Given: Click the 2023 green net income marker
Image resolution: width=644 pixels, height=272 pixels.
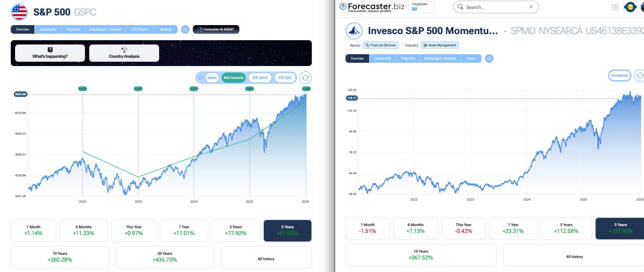Looking at the screenshot, I should [x=138, y=89].
